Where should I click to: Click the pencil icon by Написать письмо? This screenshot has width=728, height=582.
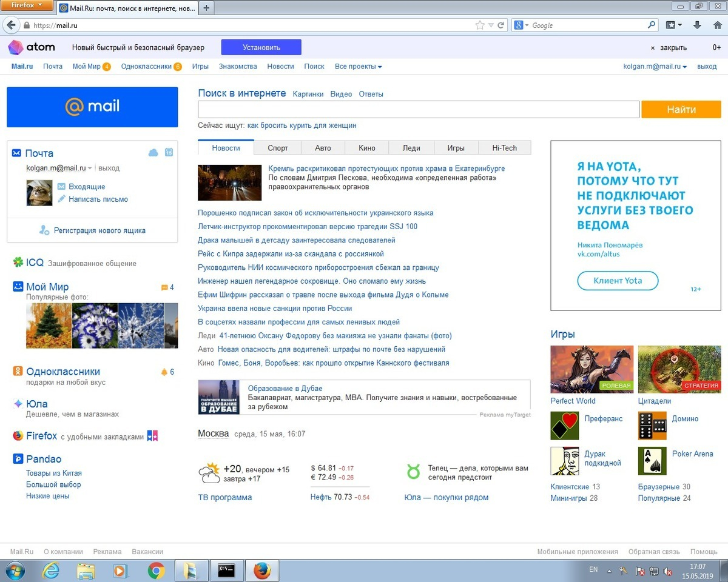tap(61, 199)
